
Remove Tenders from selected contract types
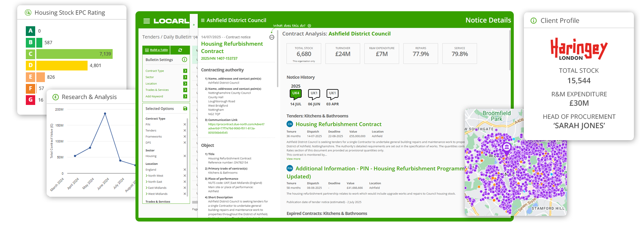[185, 130]
